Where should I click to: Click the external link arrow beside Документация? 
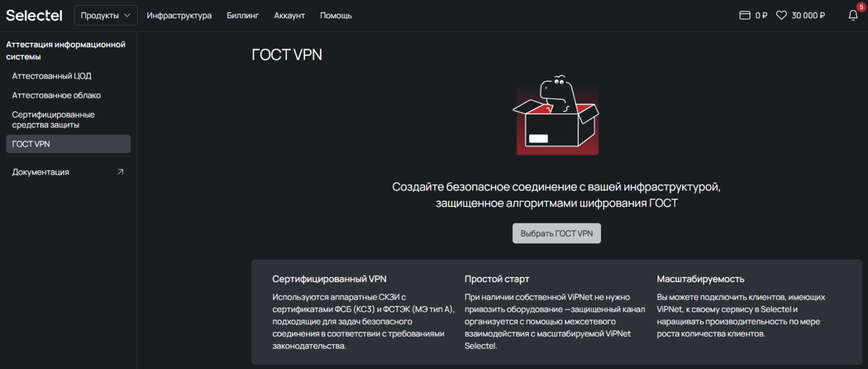tap(120, 172)
